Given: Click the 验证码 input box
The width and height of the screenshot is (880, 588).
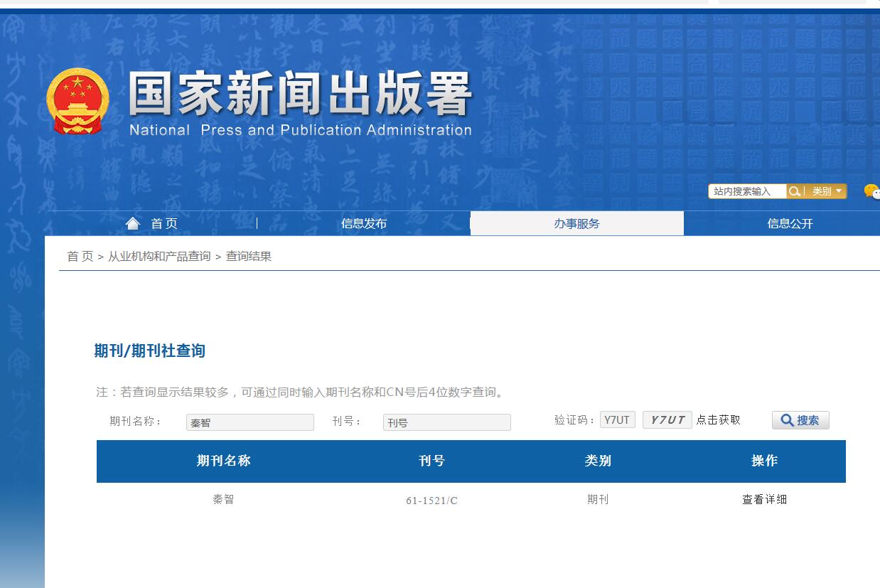Looking at the screenshot, I should point(617,419).
